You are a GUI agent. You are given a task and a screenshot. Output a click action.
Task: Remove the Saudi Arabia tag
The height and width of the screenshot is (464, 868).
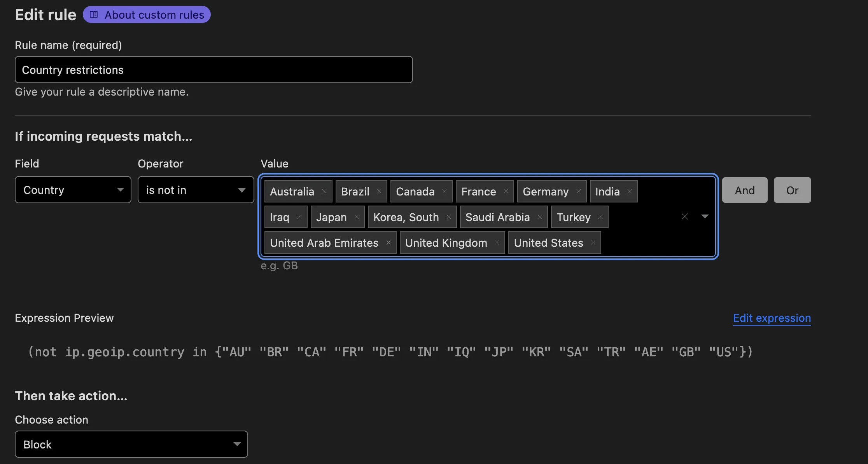click(x=540, y=217)
